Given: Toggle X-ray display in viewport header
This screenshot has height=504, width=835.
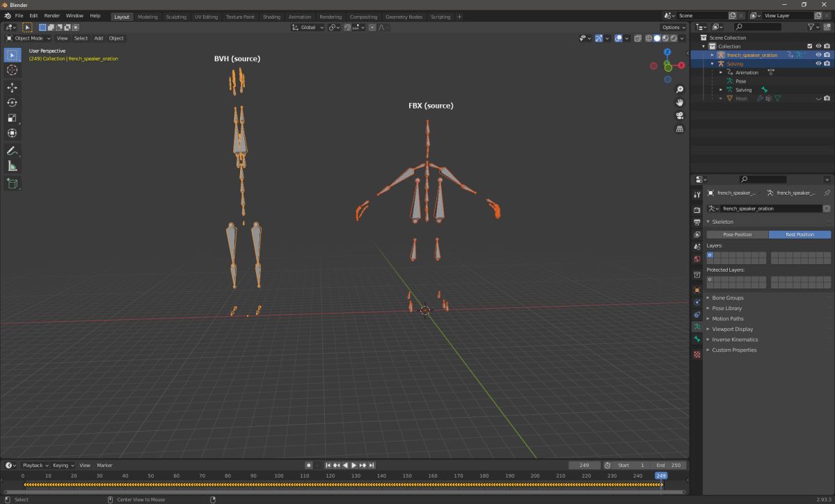Looking at the screenshot, I should pyautogui.click(x=639, y=38).
